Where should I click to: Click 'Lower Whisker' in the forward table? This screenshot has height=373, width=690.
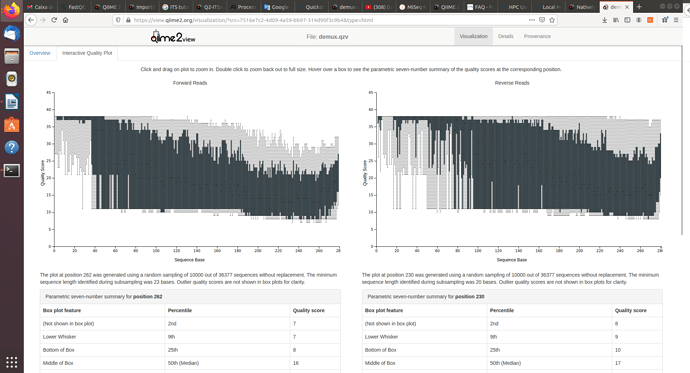point(59,336)
